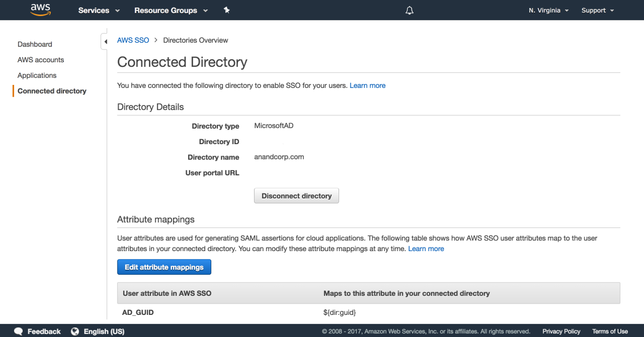
Task: Open the Services dropdown menu
Action: tap(99, 10)
